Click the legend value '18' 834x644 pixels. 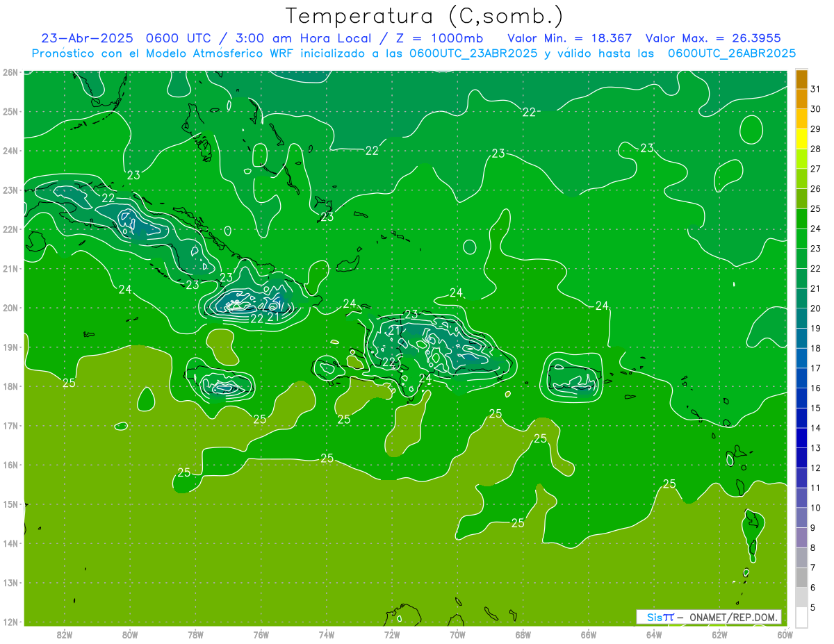[x=816, y=348]
